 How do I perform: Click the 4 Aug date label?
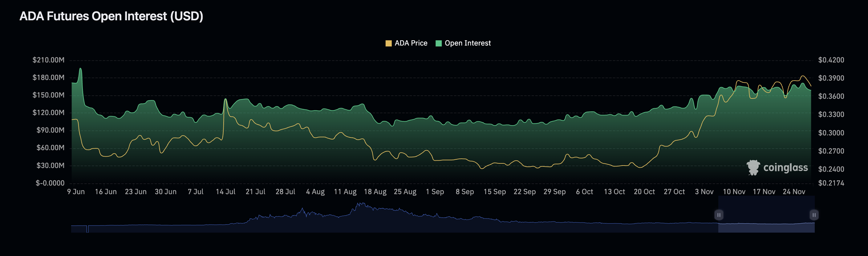pyautogui.click(x=315, y=192)
